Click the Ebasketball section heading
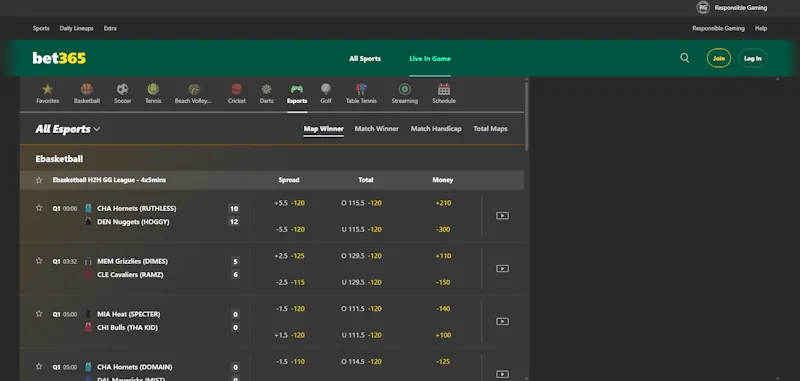The width and height of the screenshot is (800, 381). [x=59, y=159]
